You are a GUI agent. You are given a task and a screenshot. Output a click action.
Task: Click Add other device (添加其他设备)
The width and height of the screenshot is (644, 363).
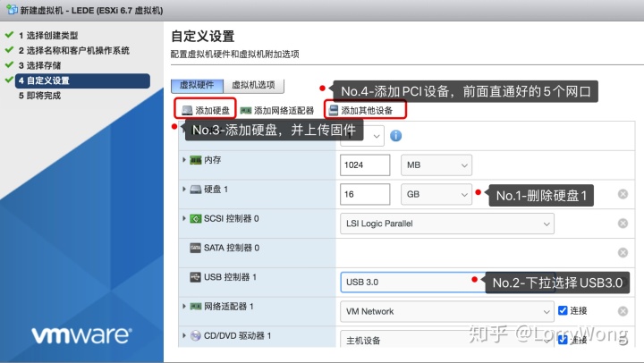[360, 110]
